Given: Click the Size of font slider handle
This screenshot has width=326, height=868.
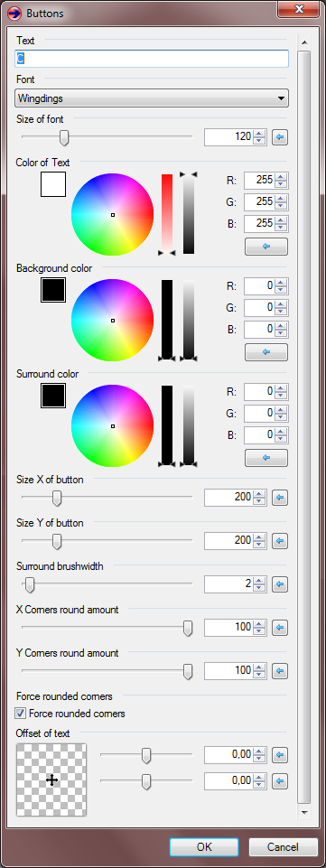Looking at the screenshot, I should [64, 137].
